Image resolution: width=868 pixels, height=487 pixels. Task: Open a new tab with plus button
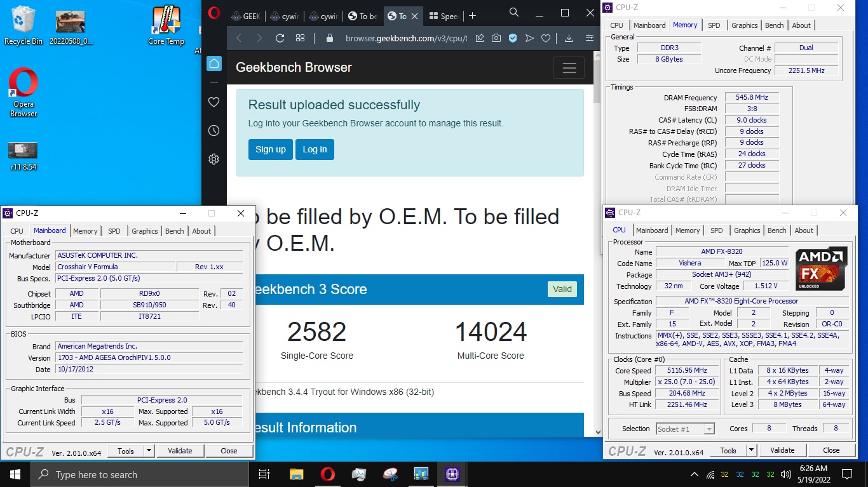(472, 16)
